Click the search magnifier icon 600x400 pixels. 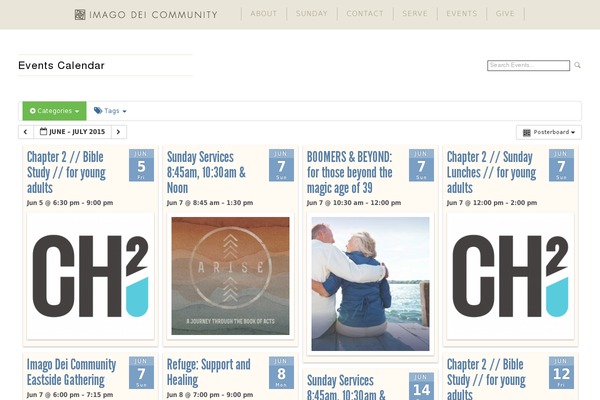point(577,65)
